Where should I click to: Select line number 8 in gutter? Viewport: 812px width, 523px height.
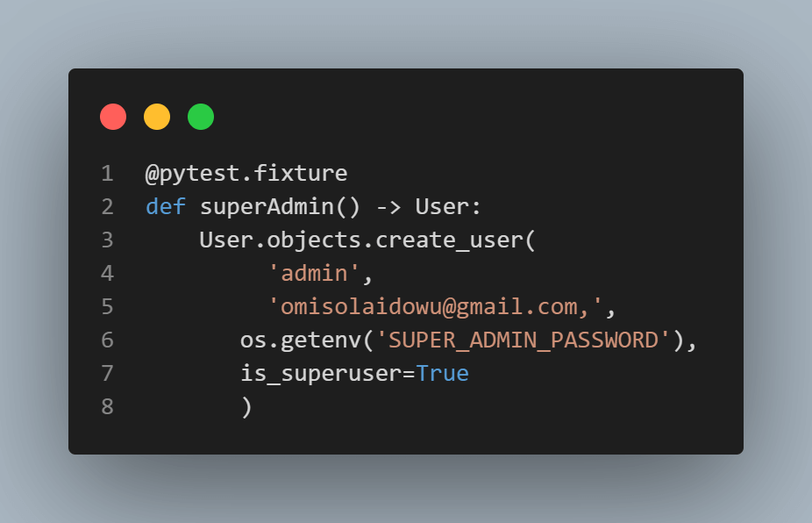tap(107, 407)
